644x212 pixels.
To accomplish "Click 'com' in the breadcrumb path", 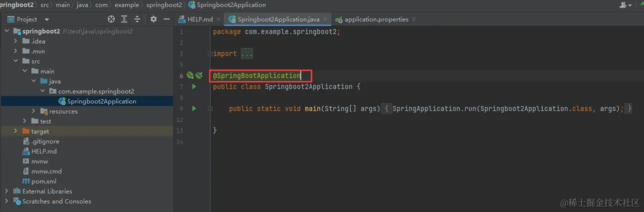I will pyautogui.click(x=102, y=4).
